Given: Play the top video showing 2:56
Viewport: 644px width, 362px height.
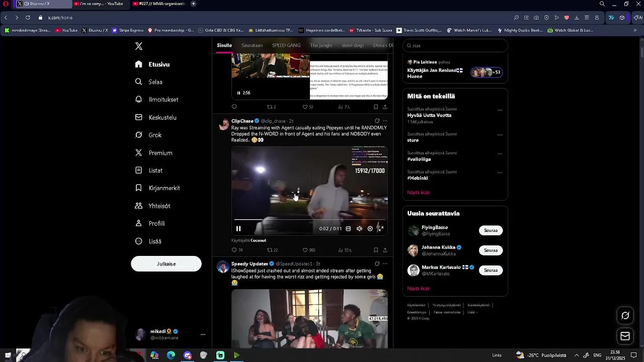Looking at the screenshot, I should click(x=238, y=93).
